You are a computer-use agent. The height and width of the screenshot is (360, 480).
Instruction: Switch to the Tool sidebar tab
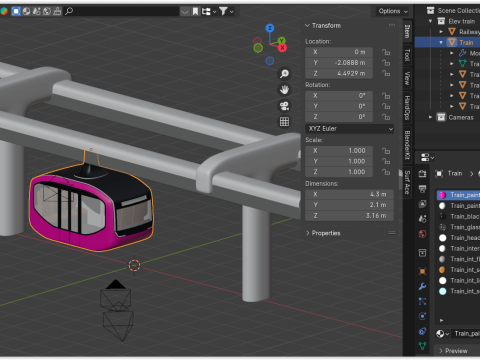pyautogui.click(x=407, y=54)
